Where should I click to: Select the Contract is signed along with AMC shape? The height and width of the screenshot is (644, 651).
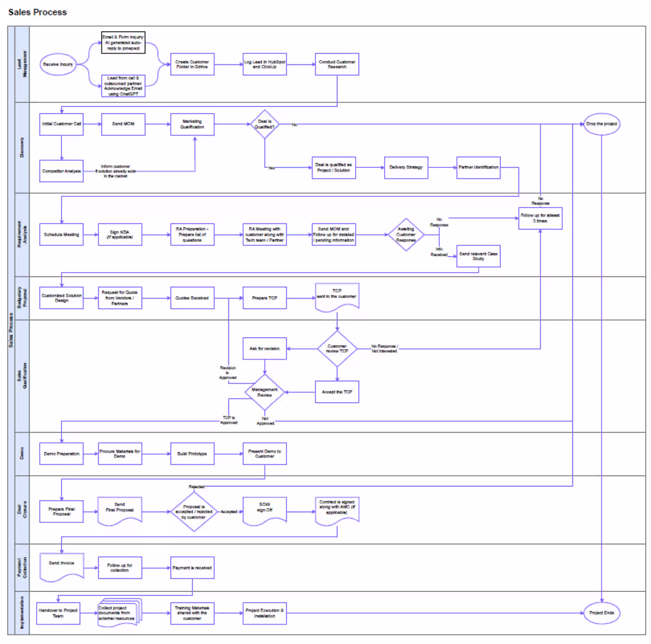coord(337,510)
